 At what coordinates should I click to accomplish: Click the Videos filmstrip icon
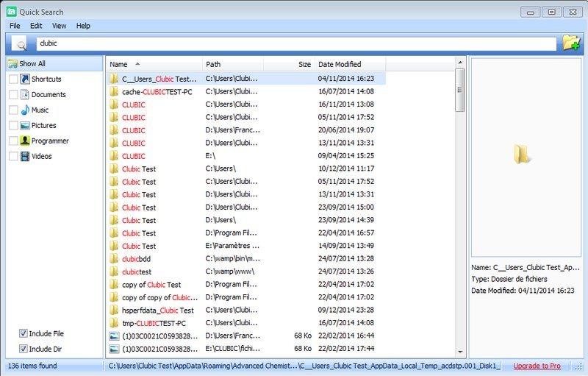pos(25,156)
